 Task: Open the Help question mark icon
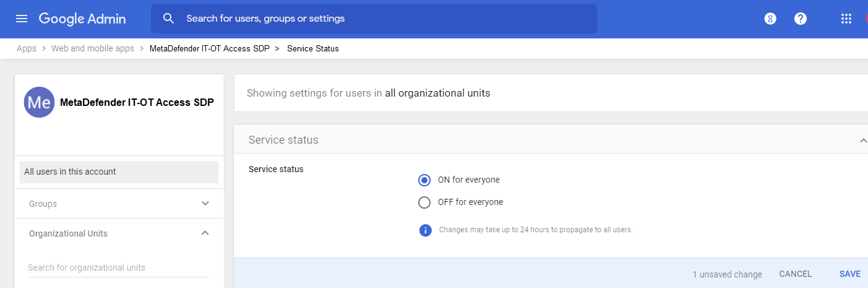tap(801, 19)
